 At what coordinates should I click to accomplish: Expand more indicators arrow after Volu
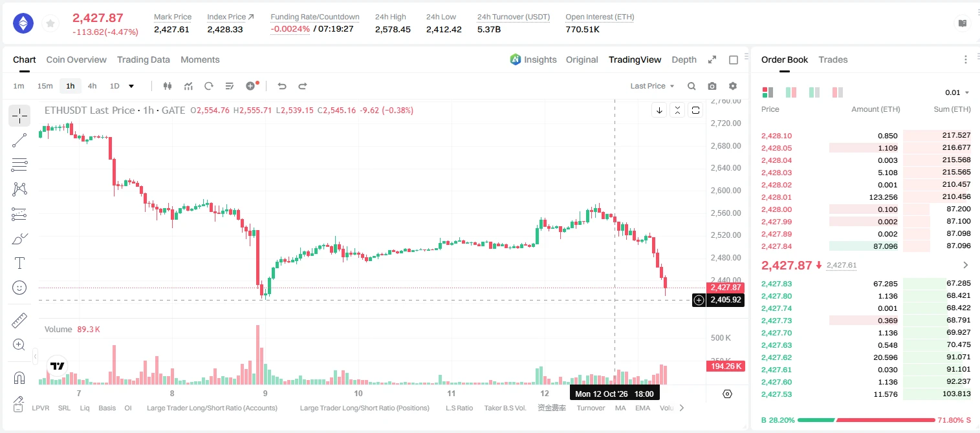coord(681,408)
